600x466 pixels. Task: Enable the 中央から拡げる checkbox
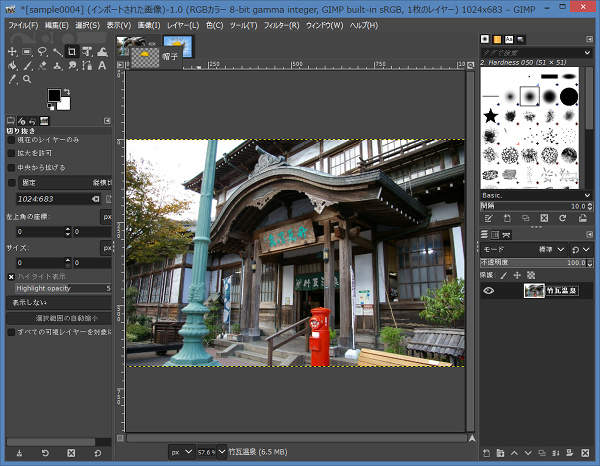pyautogui.click(x=12, y=167)
